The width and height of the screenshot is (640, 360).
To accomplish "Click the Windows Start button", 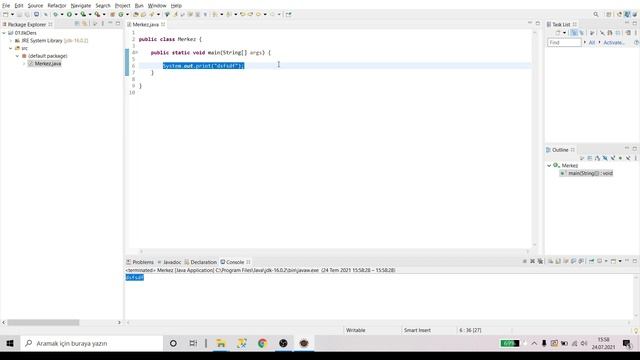I will tap(10, 343).
